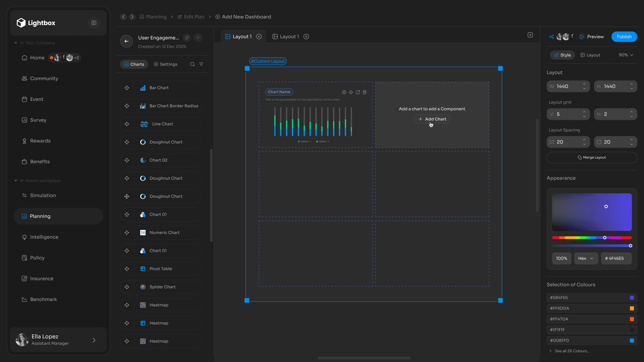
Task: Click the share icon near avatars
Action: (x=551, y=37)
